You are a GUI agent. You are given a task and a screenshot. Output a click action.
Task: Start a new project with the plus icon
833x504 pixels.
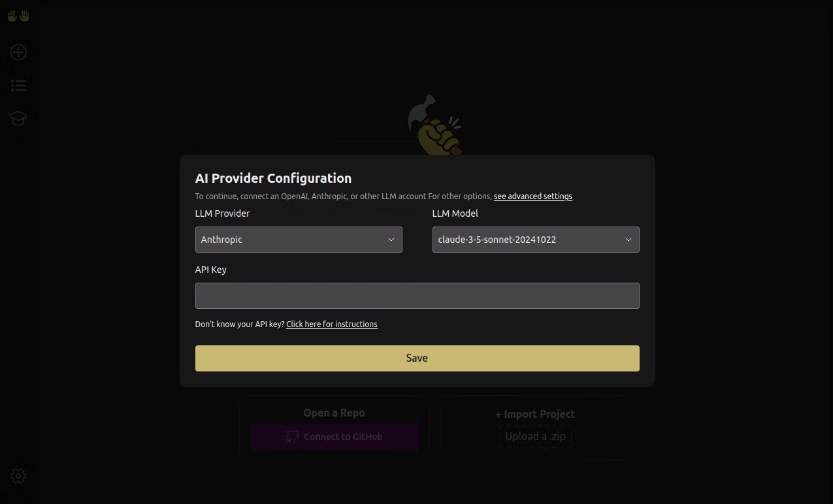pos(18,52)
